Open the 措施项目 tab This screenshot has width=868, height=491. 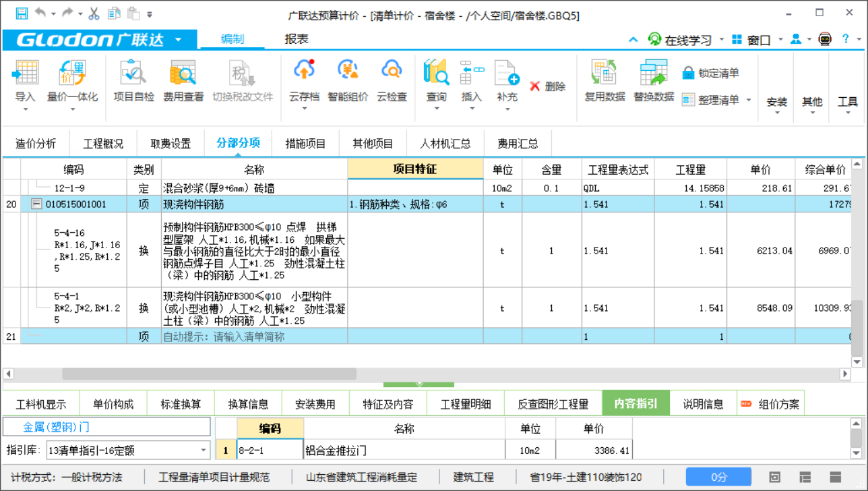[x=305, y=143]
